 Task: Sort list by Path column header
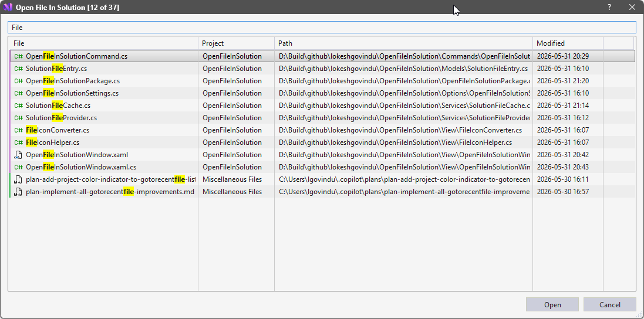point(404,43)
